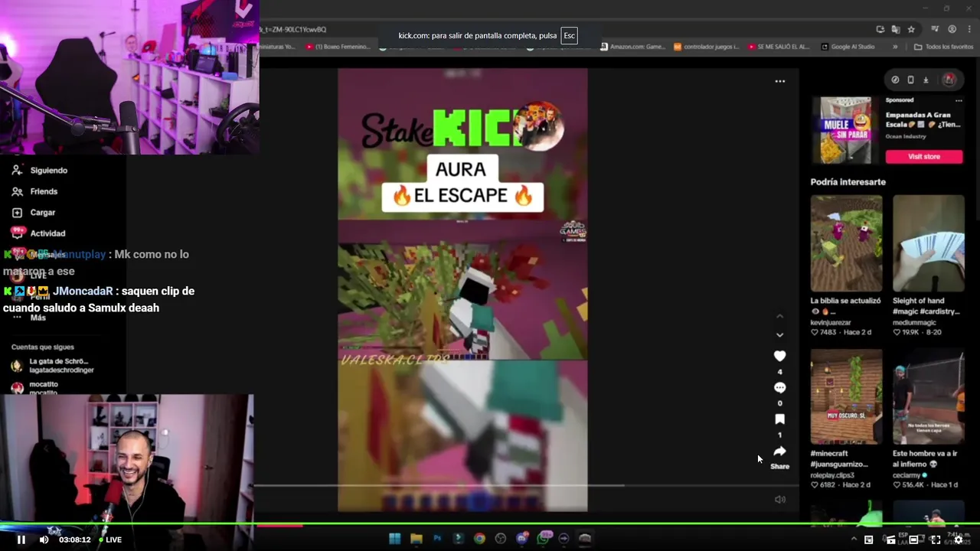Viewport: 980px width, 551px height.
Task: Open Google Chrome from taskbar
Action: coord(479,539)
